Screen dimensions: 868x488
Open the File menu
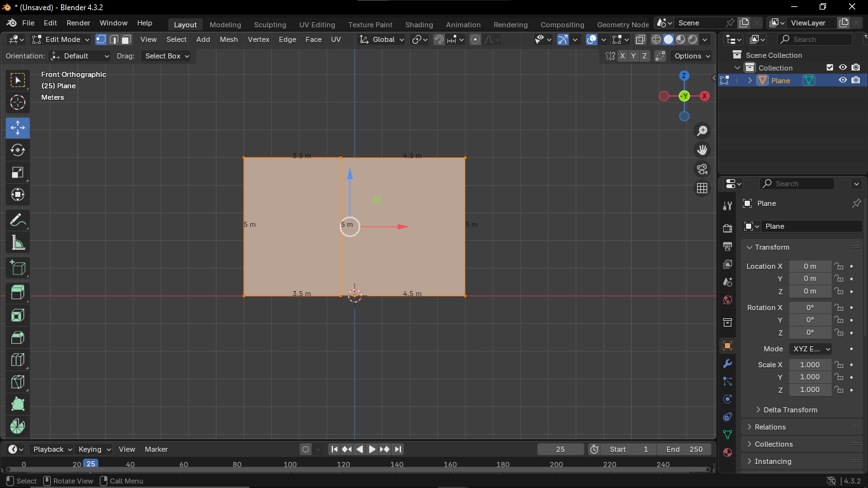click(x=29, y=23)
